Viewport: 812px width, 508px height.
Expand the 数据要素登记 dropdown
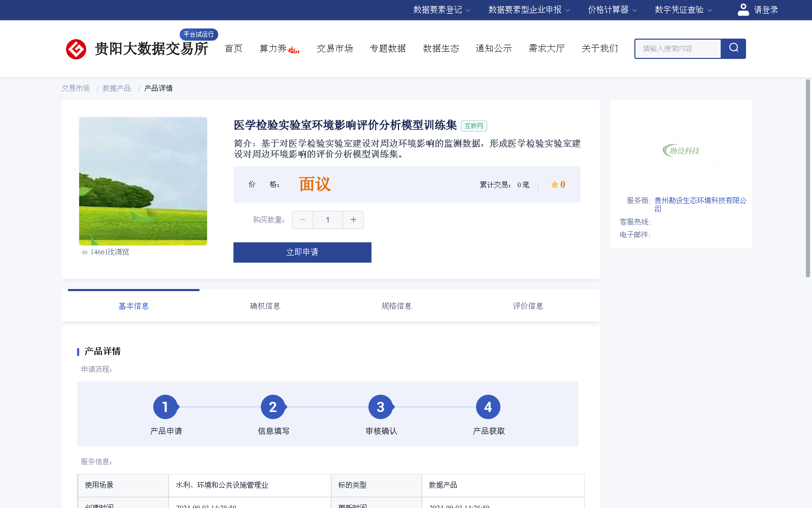click(x=442, y=10)
